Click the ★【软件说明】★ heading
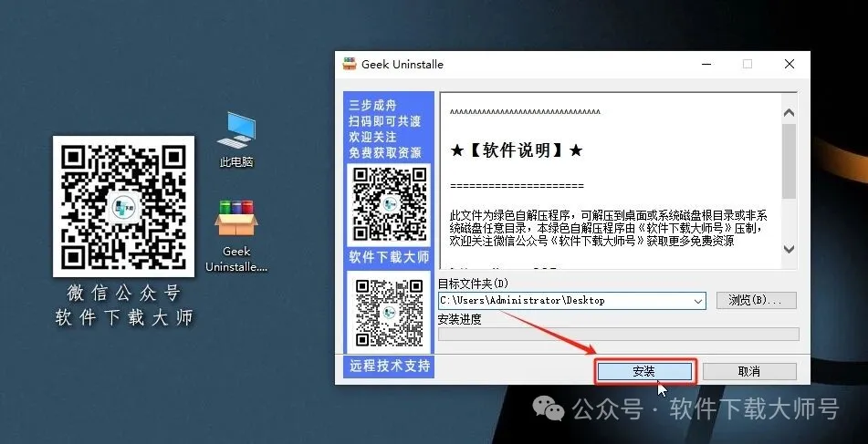Image resolution: width=868 pixels, height=444 pixels. (517, 150)
